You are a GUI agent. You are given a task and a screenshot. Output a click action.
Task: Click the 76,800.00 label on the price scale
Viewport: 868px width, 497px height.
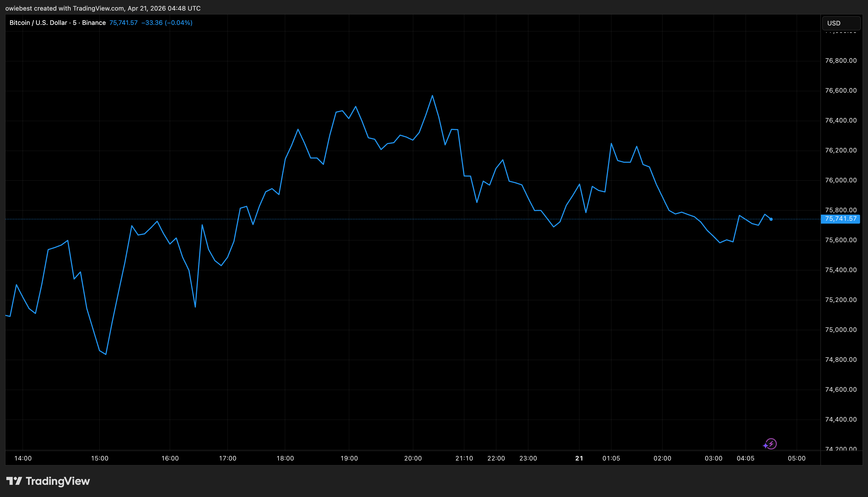coord(841,60)
